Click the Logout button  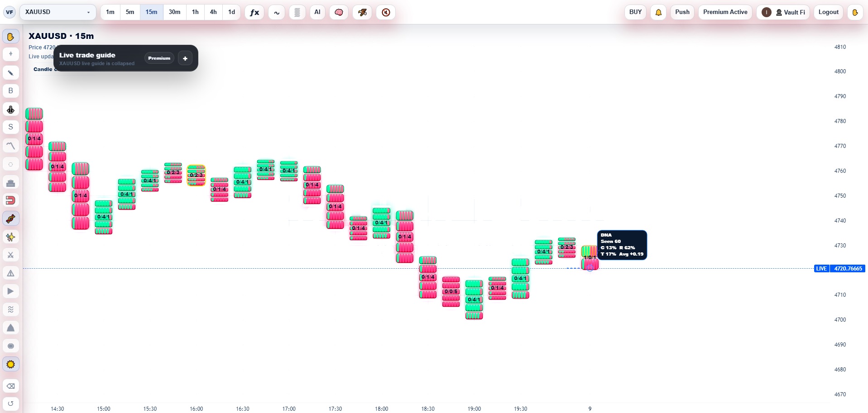point(828,12)
